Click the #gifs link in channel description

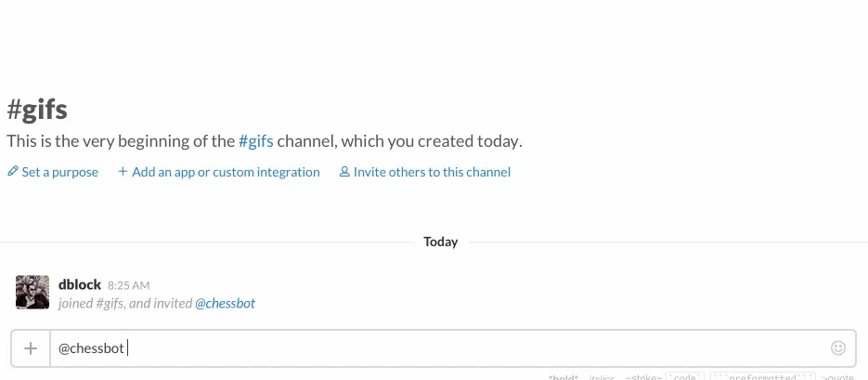255,141
